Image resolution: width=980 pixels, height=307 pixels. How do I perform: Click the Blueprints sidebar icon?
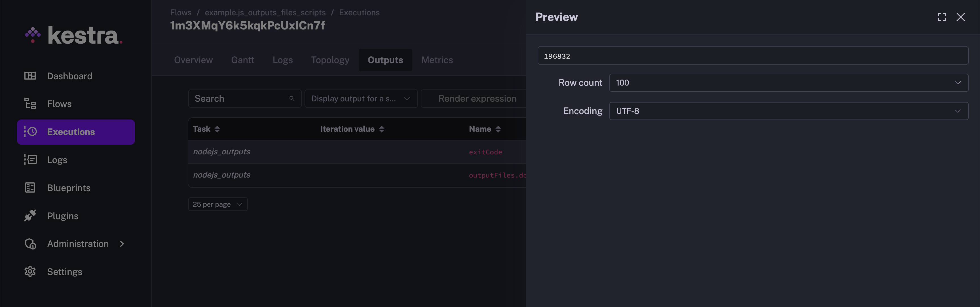(30, 188)
